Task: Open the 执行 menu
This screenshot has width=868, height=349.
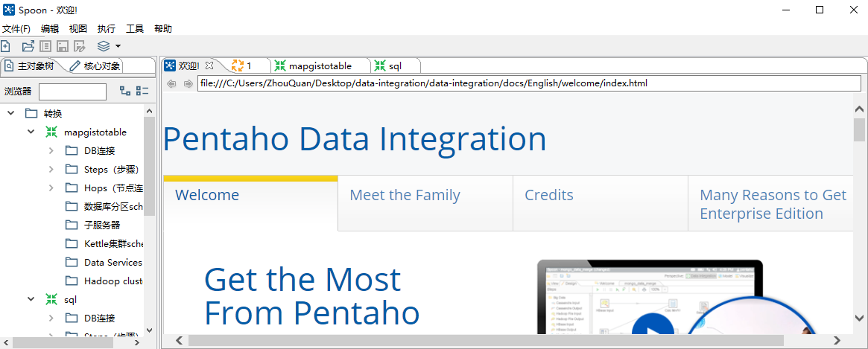Action: click(x=107, y=29)
